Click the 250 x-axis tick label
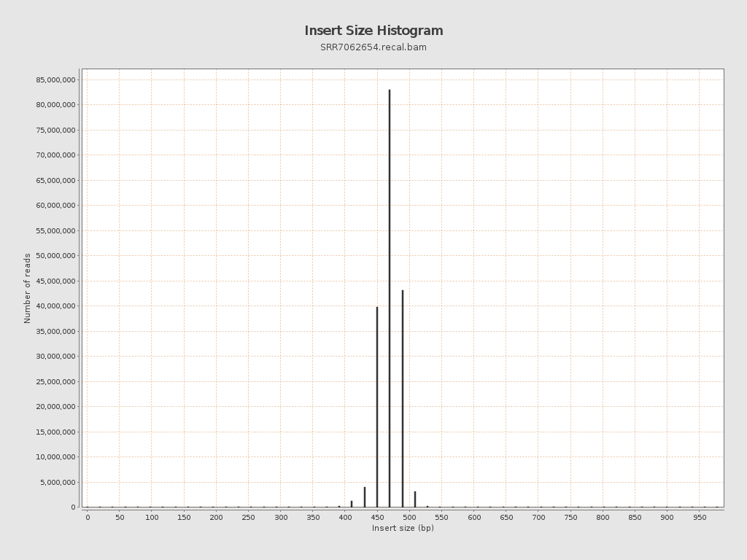Image resolution: width=747 pixels, height=560 pixels. click(248, 517)
